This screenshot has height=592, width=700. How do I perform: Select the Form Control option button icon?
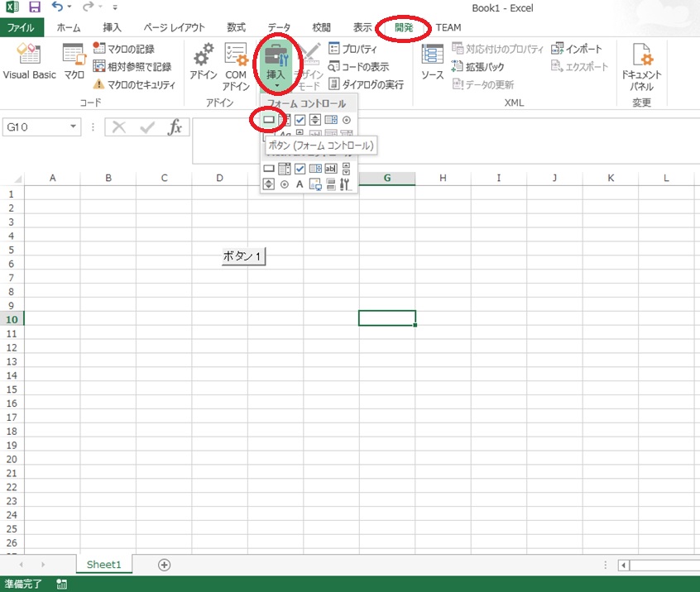[x=347, y=120]
